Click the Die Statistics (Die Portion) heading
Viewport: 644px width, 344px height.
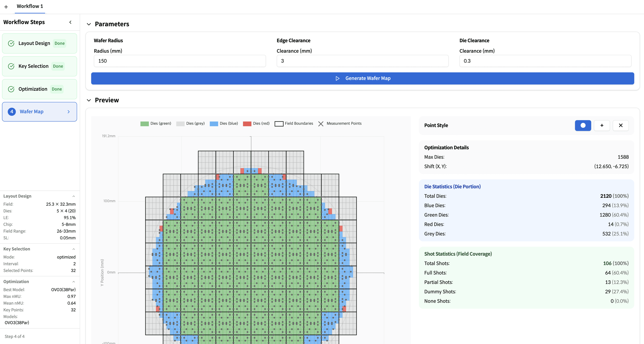click(x=452, y=187)
